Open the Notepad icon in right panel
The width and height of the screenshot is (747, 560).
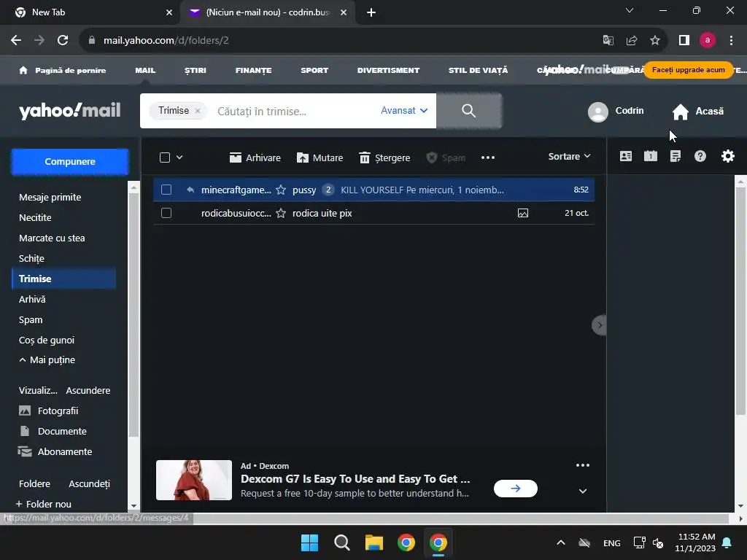pos(675,156)
